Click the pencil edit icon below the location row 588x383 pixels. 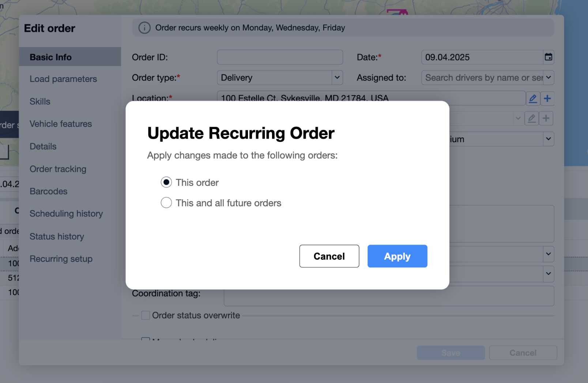click(531, 118)
